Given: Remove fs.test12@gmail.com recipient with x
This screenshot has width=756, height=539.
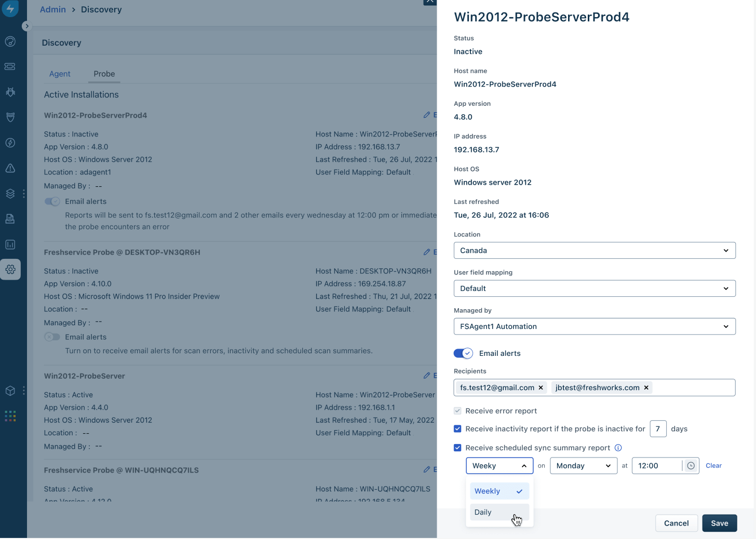Looking at the screenshot, I should pos(541,388).
